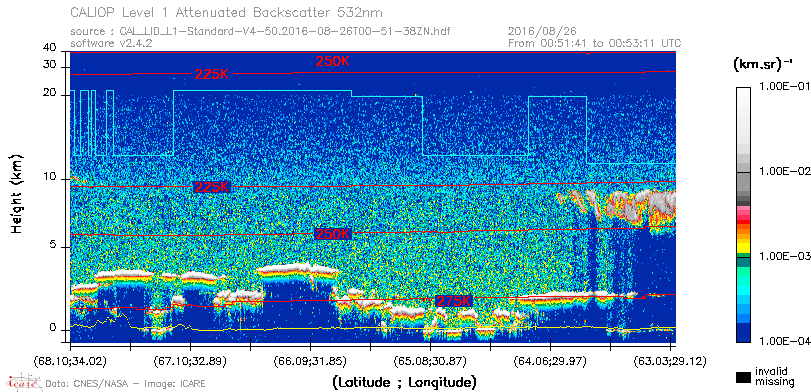Click the 'invalid missing' legend text
Image resolution: width=811 pixels, height=392 pixels.
point(774,377)
